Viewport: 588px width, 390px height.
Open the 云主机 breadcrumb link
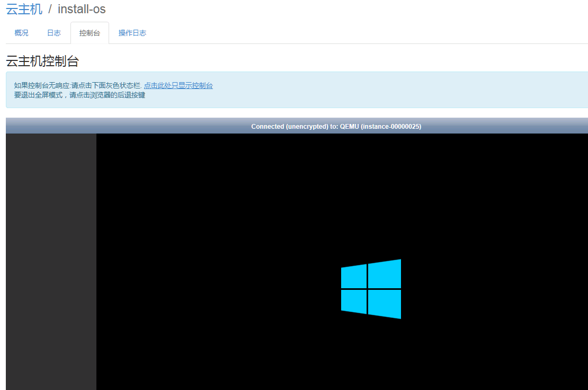24,9
